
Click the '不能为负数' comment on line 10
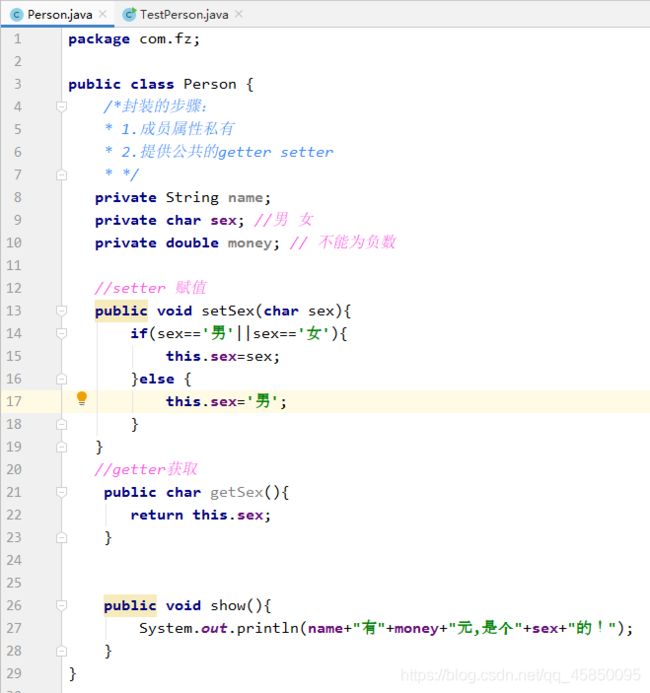pyautogui.click(x=357, y=242)
